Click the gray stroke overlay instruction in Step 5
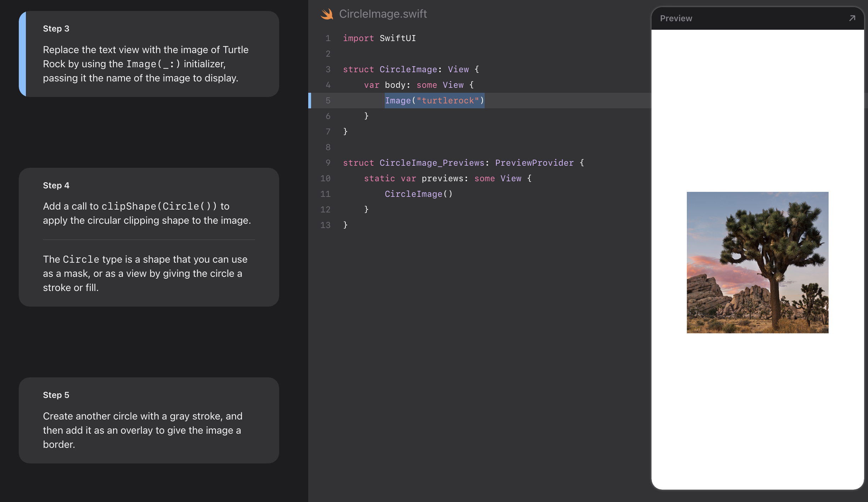The image size is (868, 502). click(x=143, y=430)
